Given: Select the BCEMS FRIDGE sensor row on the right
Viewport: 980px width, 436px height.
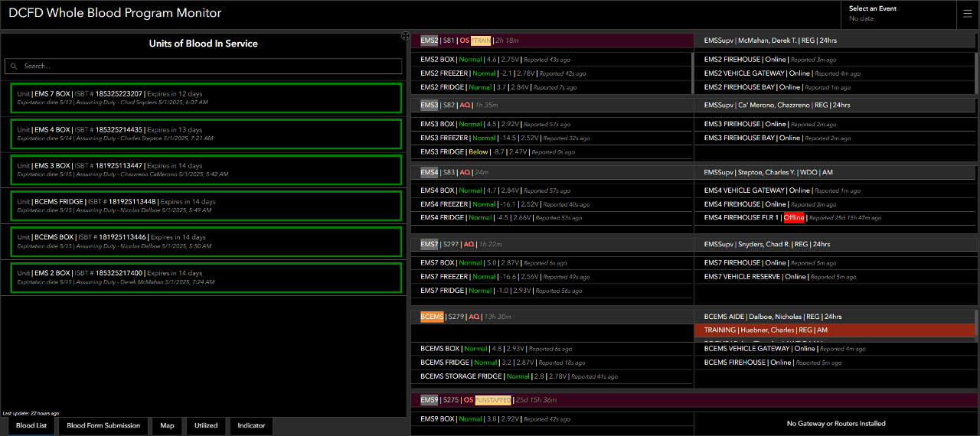Looking at the screenshot, I should 552,363.
